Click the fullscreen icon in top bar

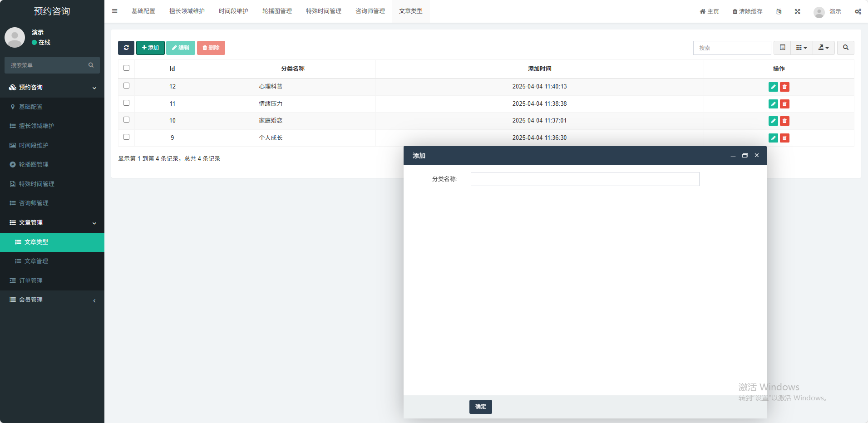pos(797,11)
